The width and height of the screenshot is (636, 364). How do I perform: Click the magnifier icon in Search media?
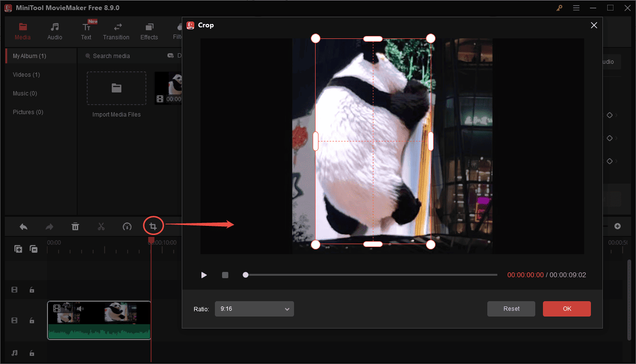pyautogui.click(x=88, y=56)
